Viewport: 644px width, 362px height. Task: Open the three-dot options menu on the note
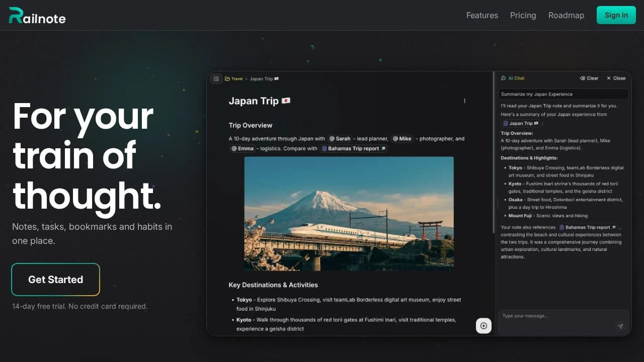[x=464, y=101]
